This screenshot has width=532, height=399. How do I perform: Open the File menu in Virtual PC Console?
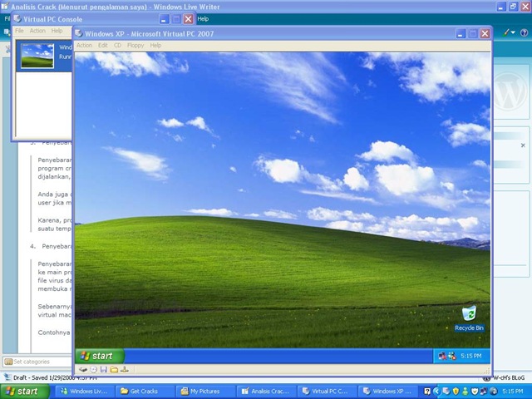pos(19,31)
